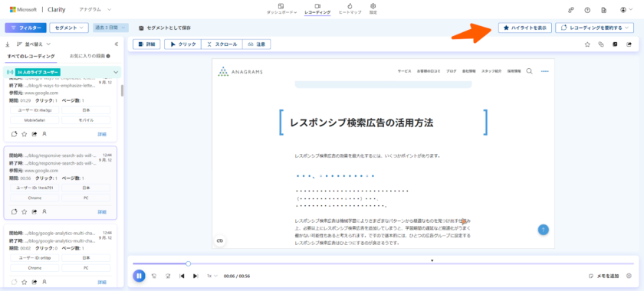644x291 pixels.
Task: Skip forward in the recording
Action: point(168,276)
